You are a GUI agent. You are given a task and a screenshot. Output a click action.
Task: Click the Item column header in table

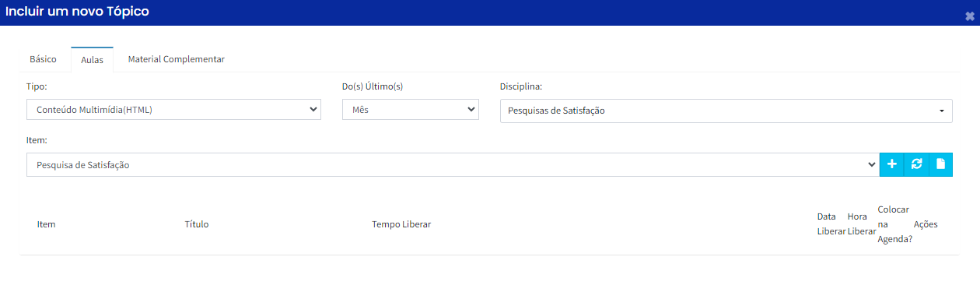pyautogui.click(x=46, y=224)
